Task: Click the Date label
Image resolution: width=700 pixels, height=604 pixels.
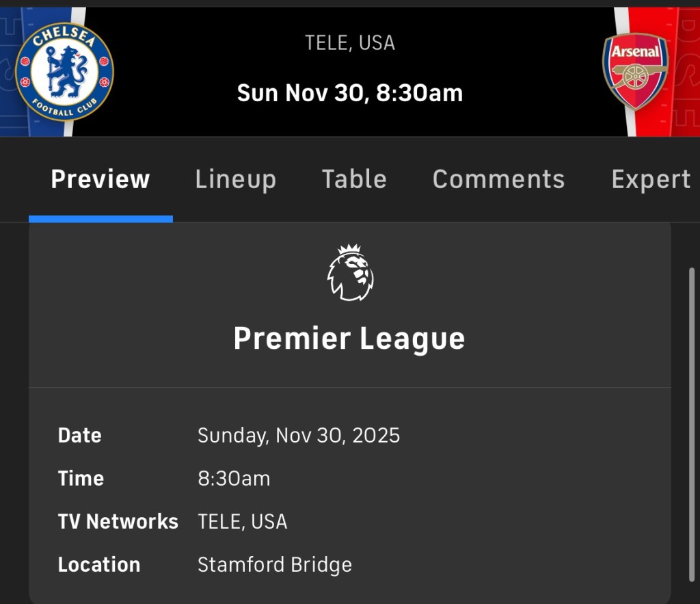Action: coord(80,436)
